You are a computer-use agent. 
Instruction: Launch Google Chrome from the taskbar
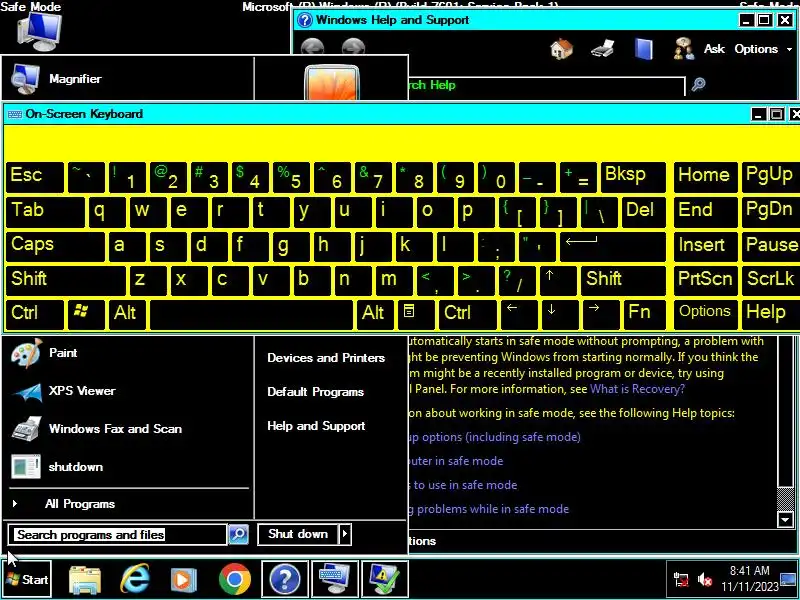pos(235,579)
